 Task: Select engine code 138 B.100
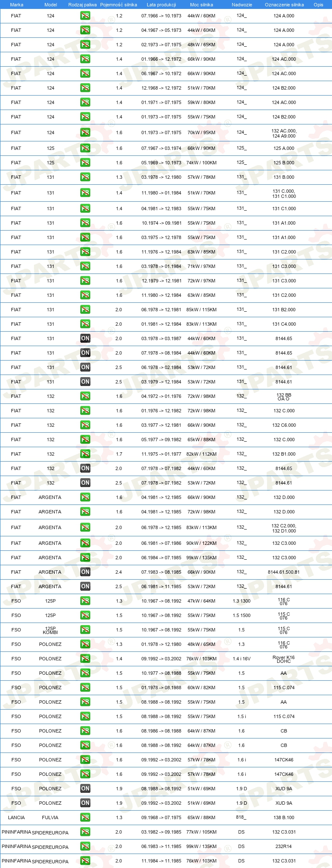(284, 817)
